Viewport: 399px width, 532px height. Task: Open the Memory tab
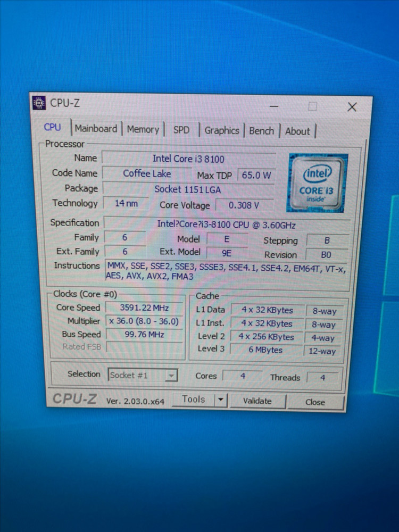(x=143, y=129)
